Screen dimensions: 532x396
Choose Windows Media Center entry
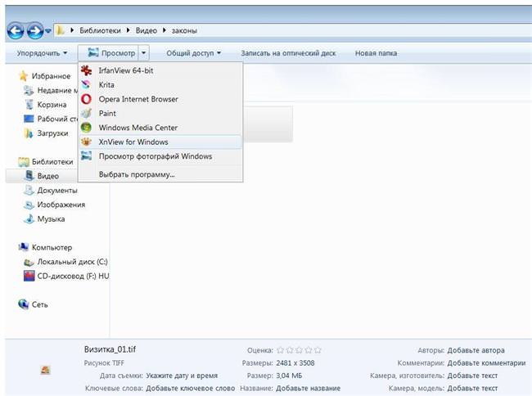point(160,128)
